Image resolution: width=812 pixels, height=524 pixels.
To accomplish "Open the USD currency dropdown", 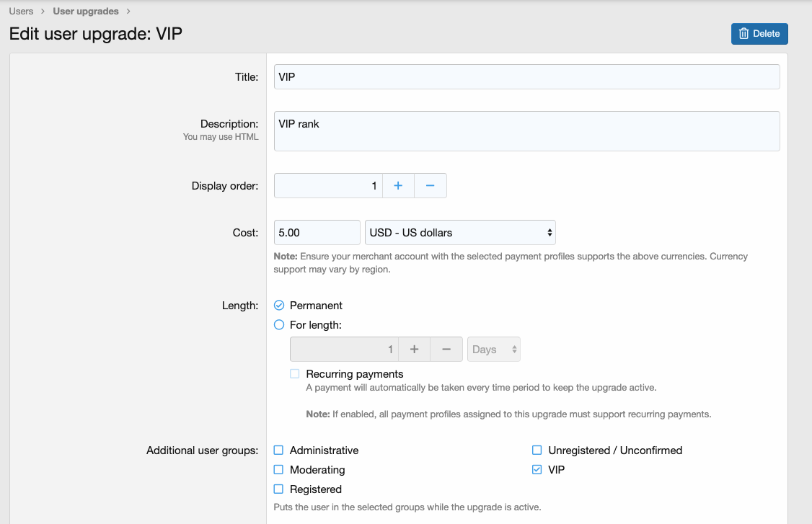I will [460, 233].
